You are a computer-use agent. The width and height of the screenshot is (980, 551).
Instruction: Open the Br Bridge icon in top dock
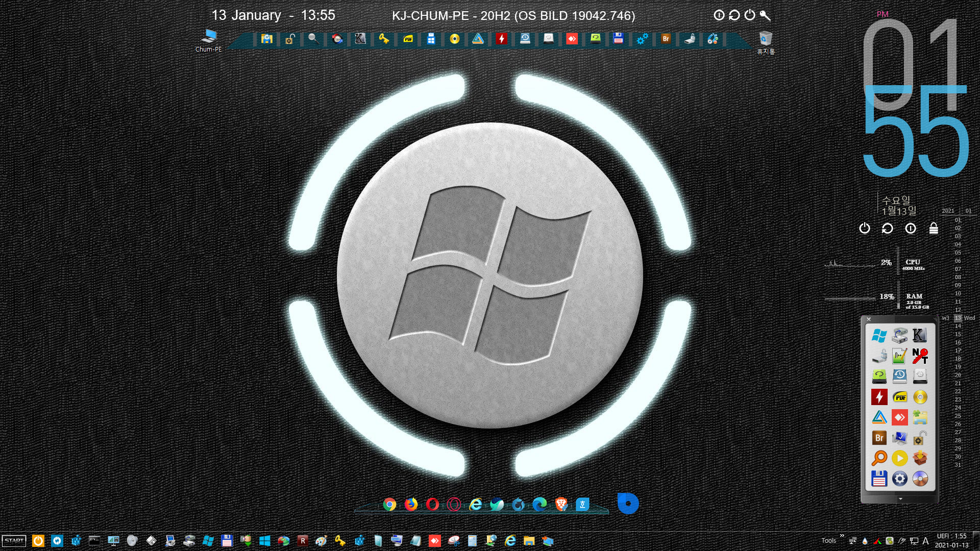tap(666, 39)
